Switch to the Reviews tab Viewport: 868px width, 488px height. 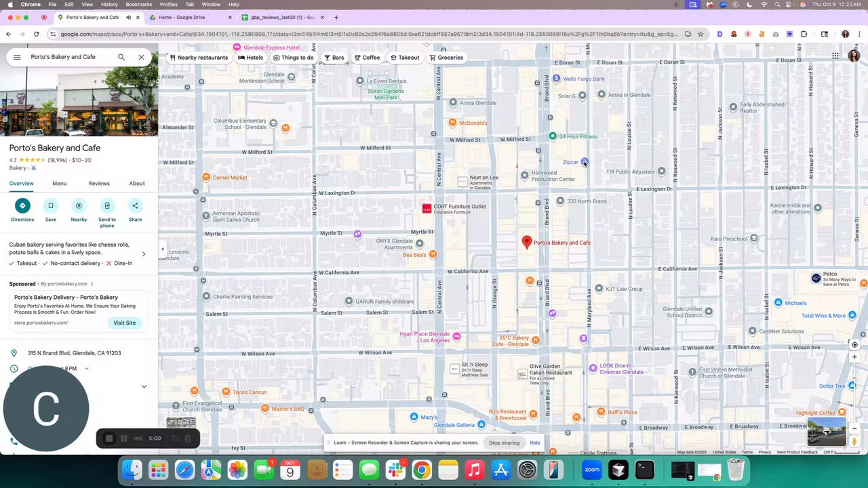tap(98, 184)
